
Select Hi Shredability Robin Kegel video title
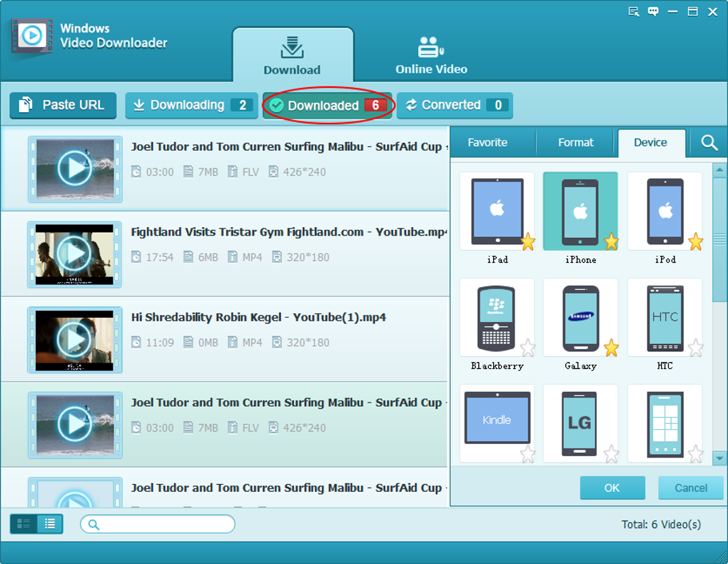(x=258, y=317)
